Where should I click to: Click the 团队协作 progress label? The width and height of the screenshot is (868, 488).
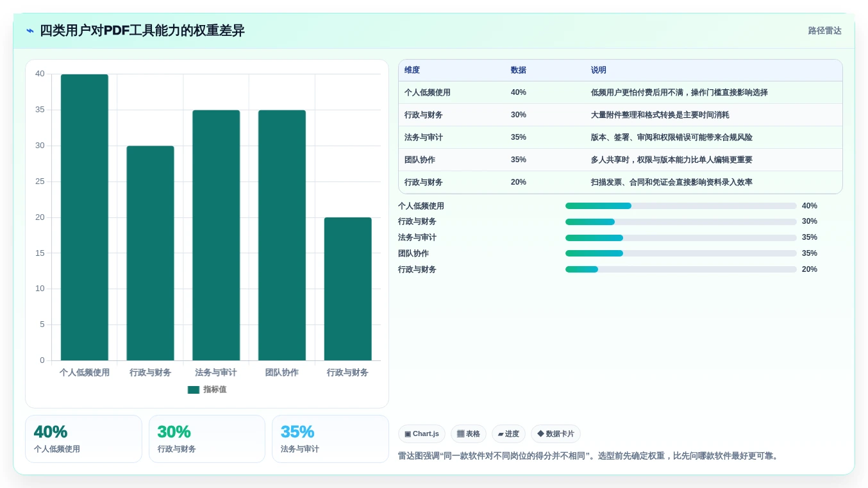click(x=413, y=253)
